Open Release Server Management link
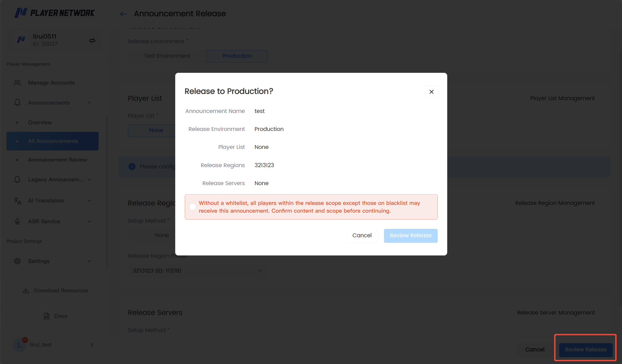622x364 pixels. (x=556, y=313)
